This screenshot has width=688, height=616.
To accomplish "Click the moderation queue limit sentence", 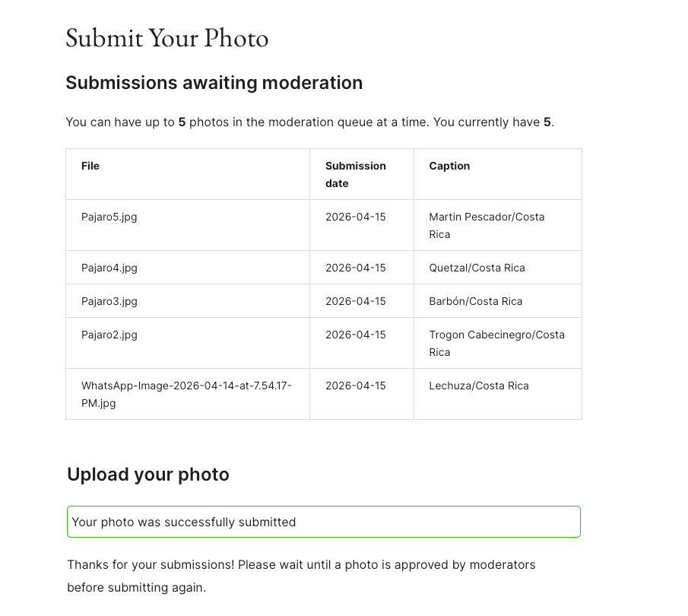I will coord(309,122).
